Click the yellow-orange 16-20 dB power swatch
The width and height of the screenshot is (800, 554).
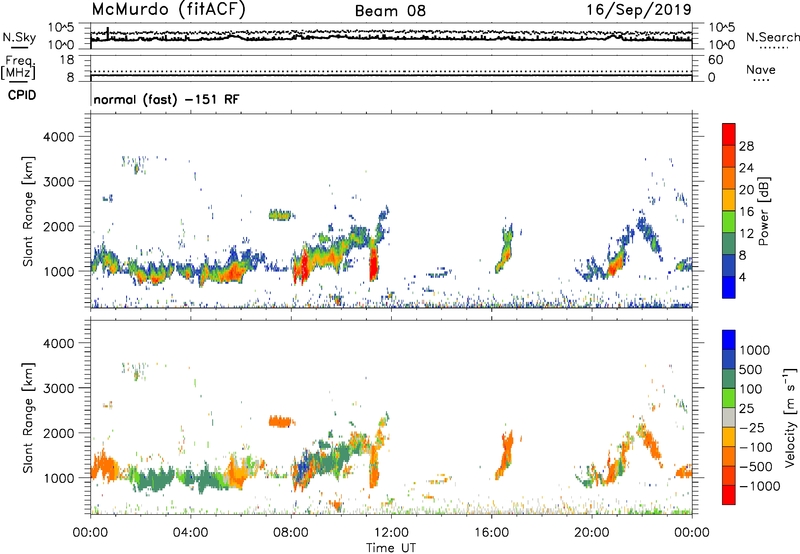click(729, 200)
